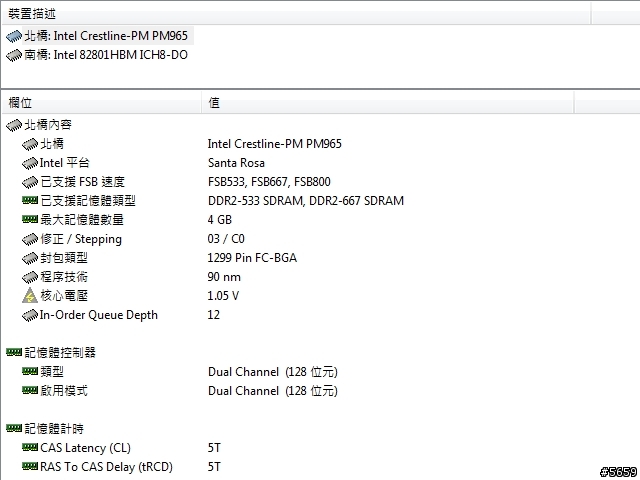Click the 1.05 V value
Image resolution: width=640 pixels, height=480 pixels.
click(x=223, y=296)
